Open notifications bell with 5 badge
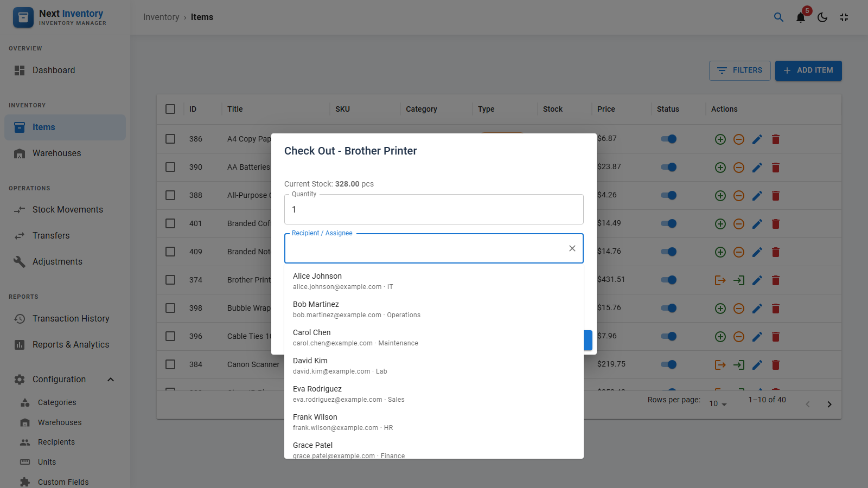Screen dimensions: 868x488 pos(801,17)
